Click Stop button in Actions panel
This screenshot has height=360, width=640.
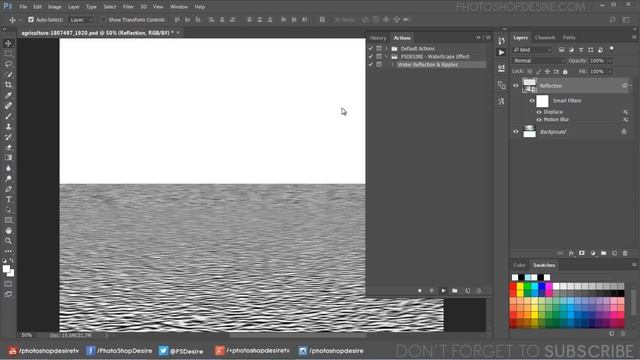[x=420, y=291]
